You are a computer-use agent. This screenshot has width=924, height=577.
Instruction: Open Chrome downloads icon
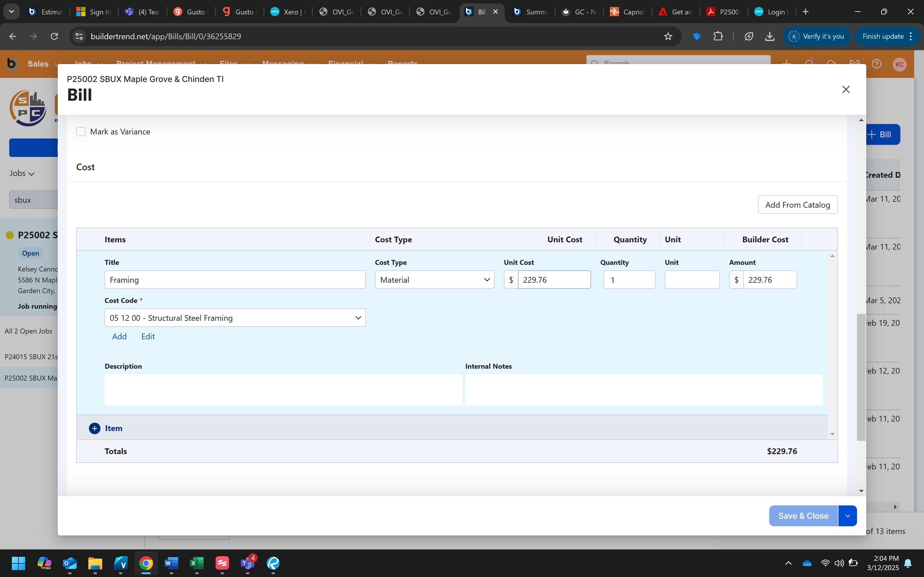point(769,36)
